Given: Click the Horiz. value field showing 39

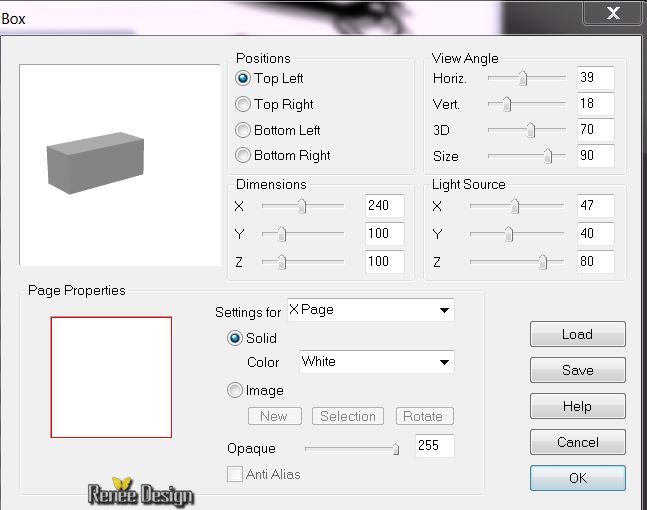Looking at the screenshot, I should (595, 78).
